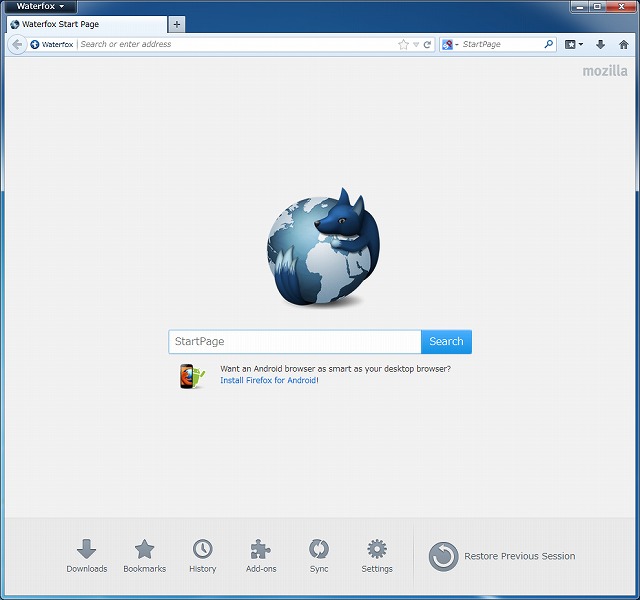This screenshot has height=600, width=640.
Task: Click the blue Search button
Action: (x=447, y=342)
